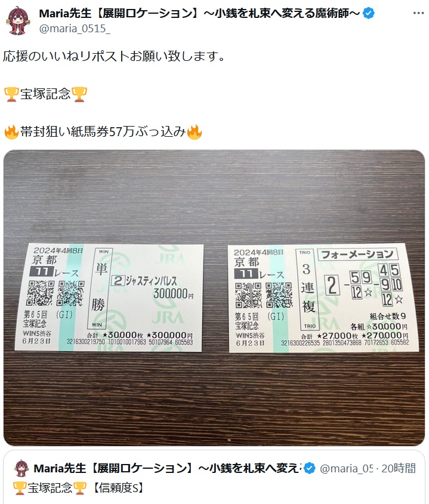Screen dimensions: 429x504
Task: Open the three-dot more options menu
Action: tap(418, 13)
